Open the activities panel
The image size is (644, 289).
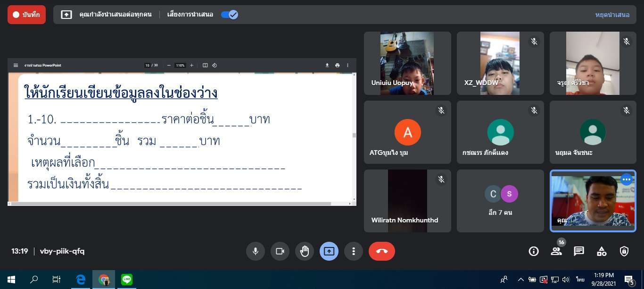(x=602, y=251)
